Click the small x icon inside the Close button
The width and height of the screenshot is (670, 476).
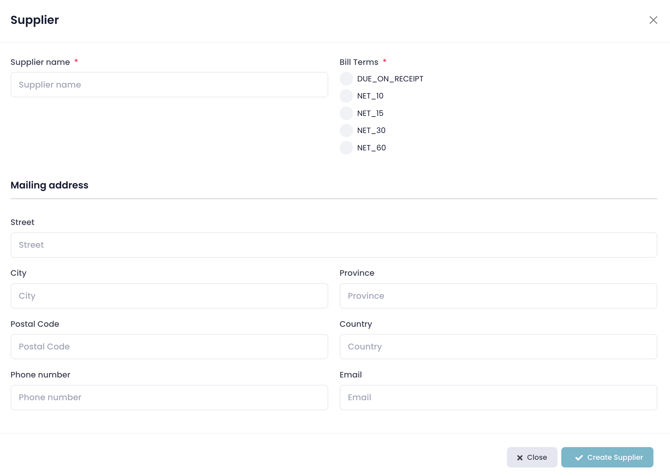point(520,458)
